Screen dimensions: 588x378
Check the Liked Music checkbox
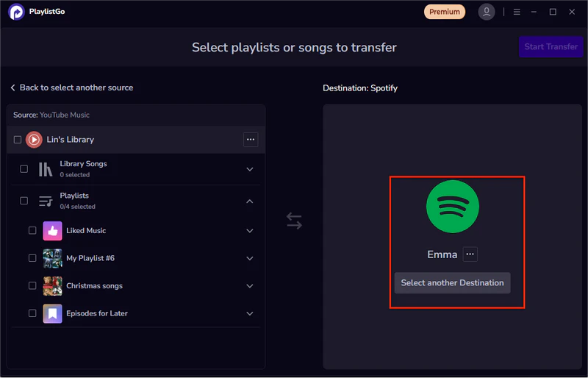(x=32, y=230)
